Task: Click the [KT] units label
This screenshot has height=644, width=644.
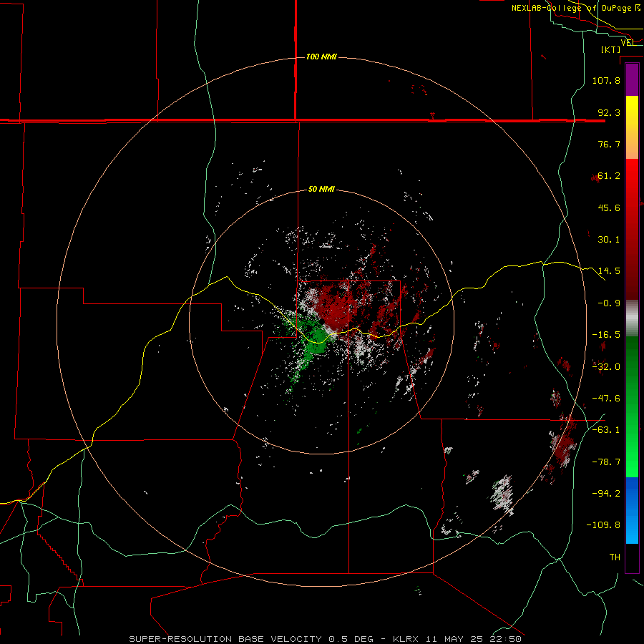Action: click(x=611, y=49)
